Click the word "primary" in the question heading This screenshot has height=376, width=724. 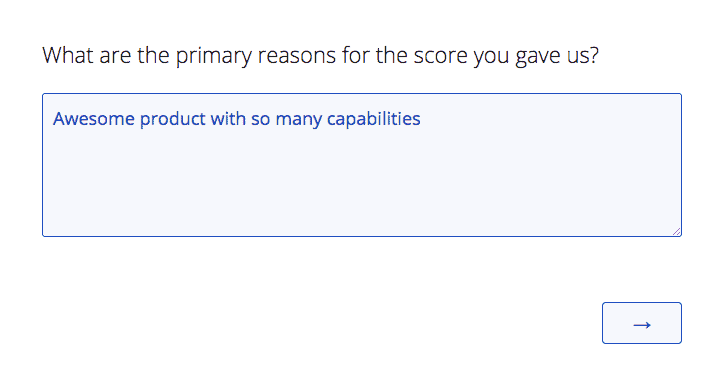tap(214, 57)
